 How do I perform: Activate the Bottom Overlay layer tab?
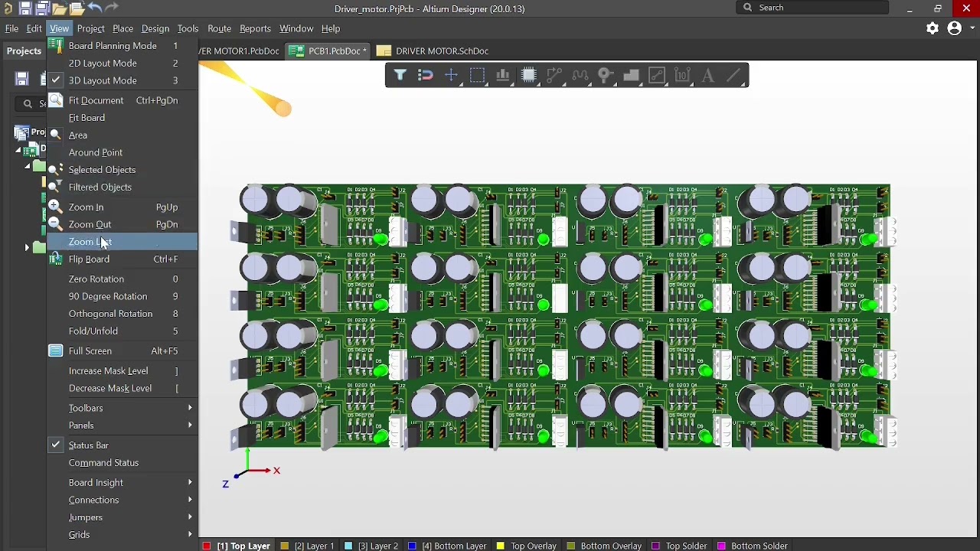tap(604, 546)
